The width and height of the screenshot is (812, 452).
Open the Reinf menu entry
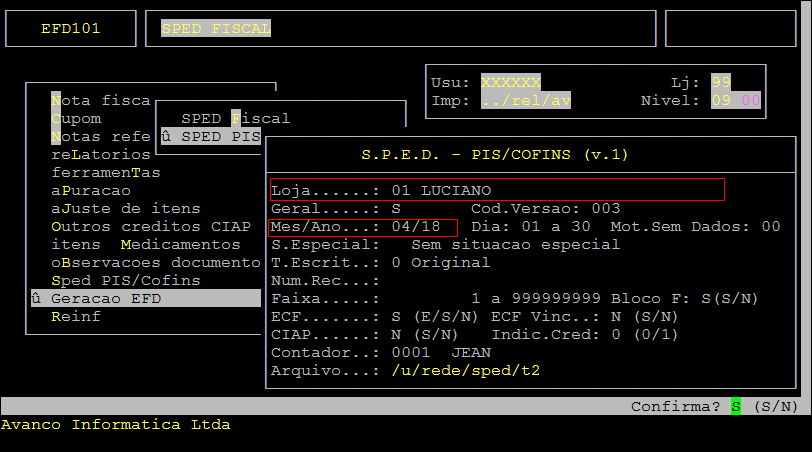coord(76,317)
